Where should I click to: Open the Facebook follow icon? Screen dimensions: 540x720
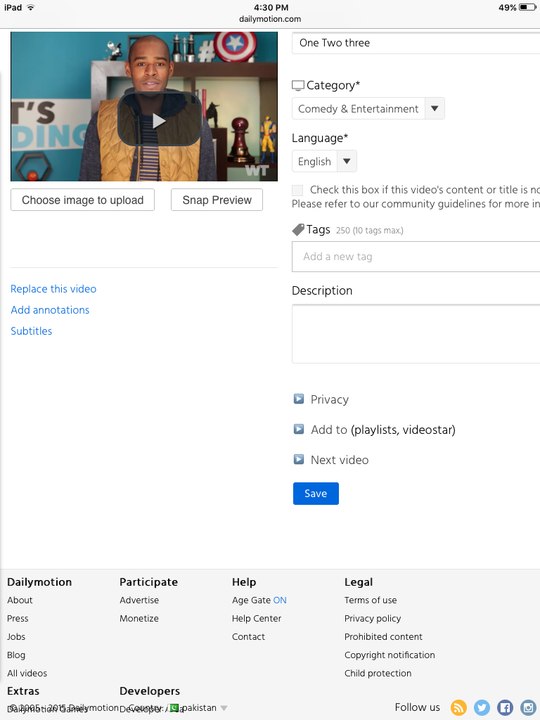pyautogui.click(x=505, y=707)
